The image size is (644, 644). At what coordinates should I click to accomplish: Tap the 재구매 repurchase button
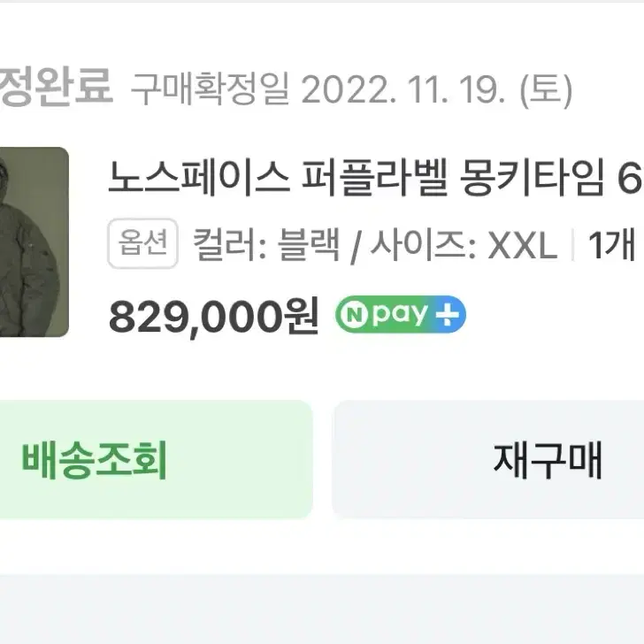[x=488, y=459]
